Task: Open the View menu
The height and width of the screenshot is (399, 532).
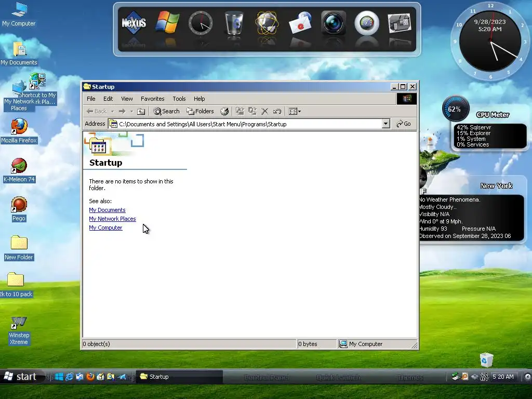Action: [x=127, y=99]
